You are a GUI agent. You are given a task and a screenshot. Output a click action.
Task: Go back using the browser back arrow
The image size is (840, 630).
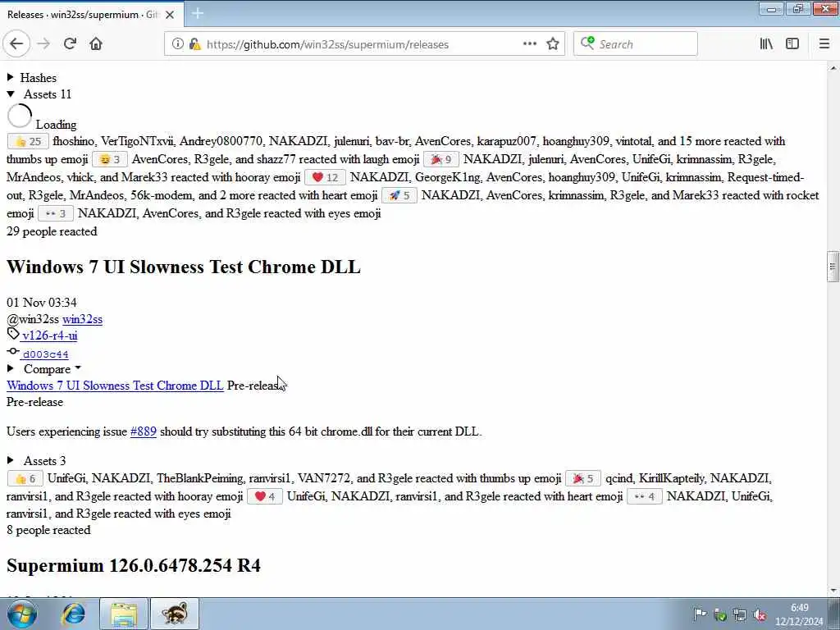point(16,44)
